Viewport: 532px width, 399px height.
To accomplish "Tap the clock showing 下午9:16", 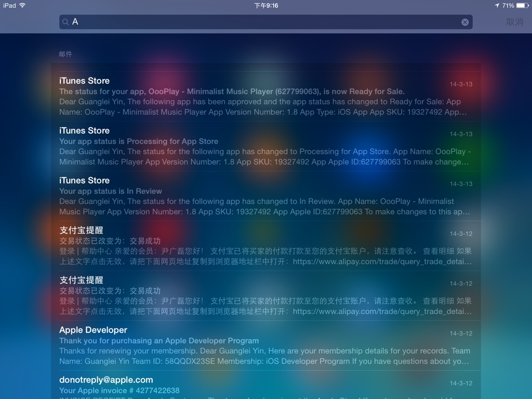I will (266, 5).
